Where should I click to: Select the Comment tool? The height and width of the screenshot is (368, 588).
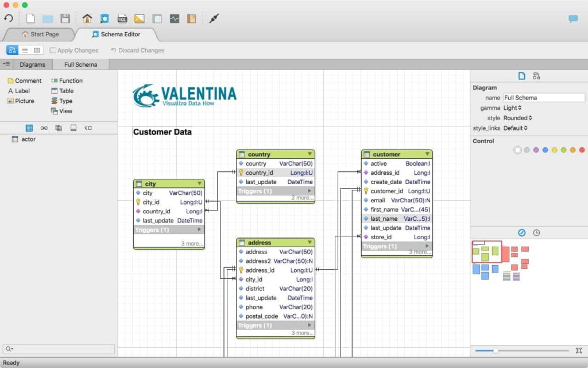click(25, 80)
